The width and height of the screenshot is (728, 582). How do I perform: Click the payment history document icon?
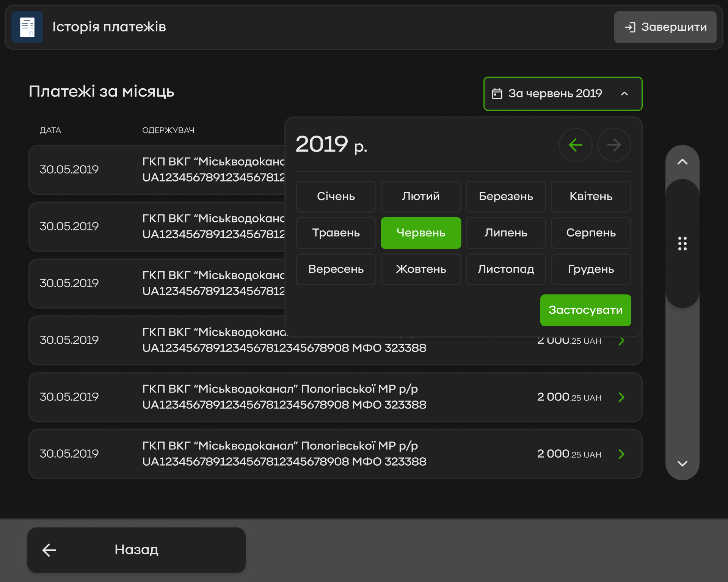(27, 27)
